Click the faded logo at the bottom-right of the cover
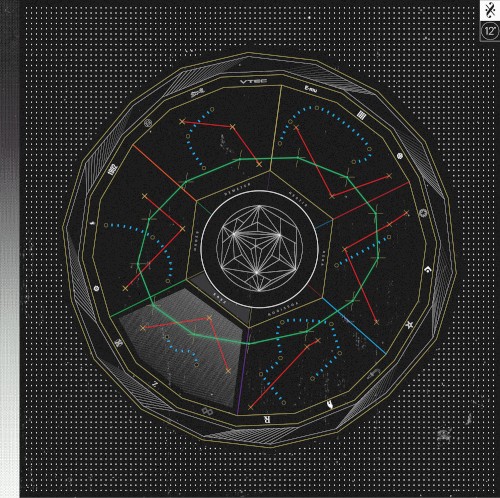This screenshot has height=498, width=500. click(x=444, y=434)
